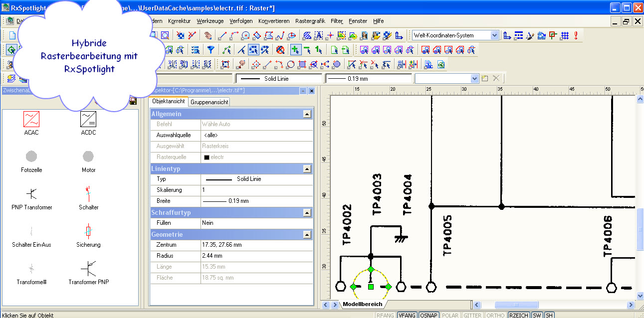Select the Sicherung fuse symbol
Screen dimensions: 644x318
pos(88,232)
